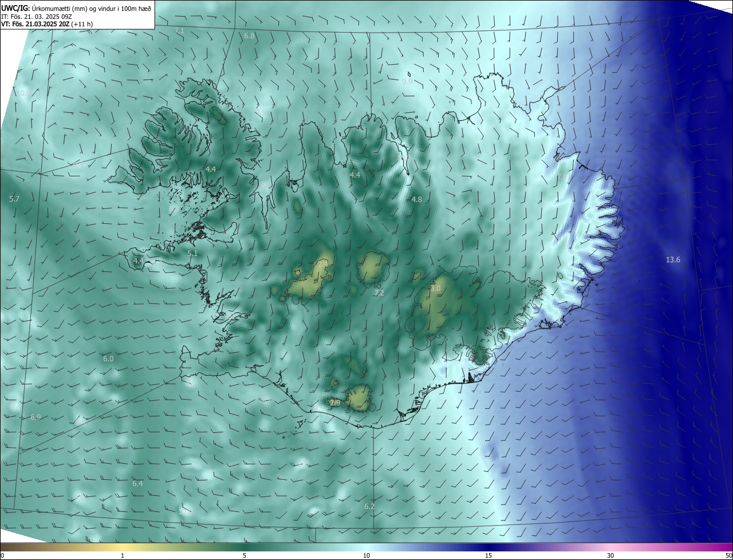Screen dimensions: 733x560
Task: Click the 9.9 value label
Action: tap(407, 82)
